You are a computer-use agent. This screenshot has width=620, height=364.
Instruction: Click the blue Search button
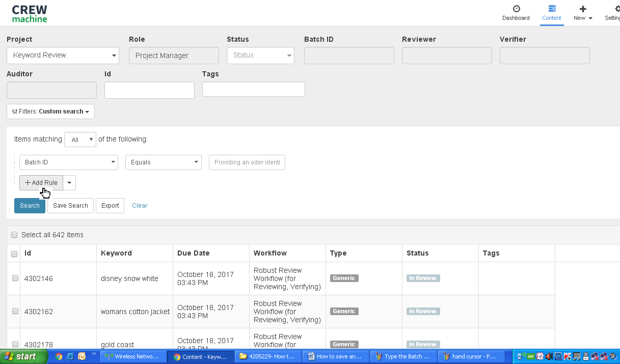coord(30,206)
